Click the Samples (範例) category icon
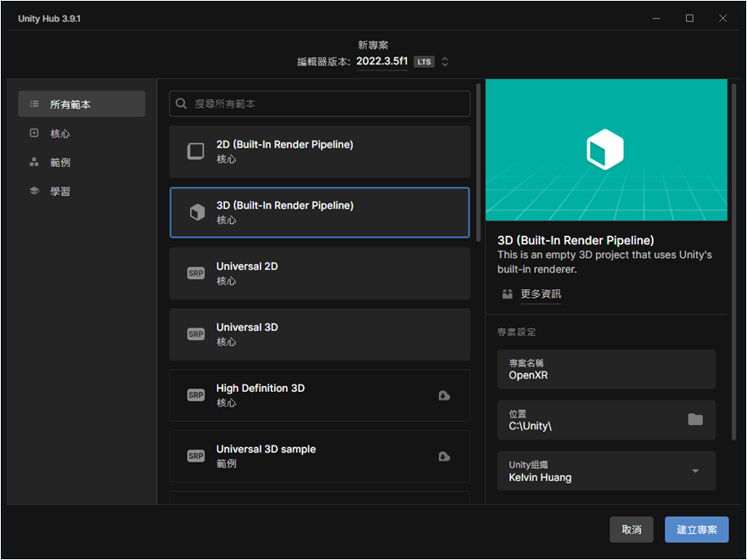This screenshot has width=747, height=560. [x=34, y=162]
